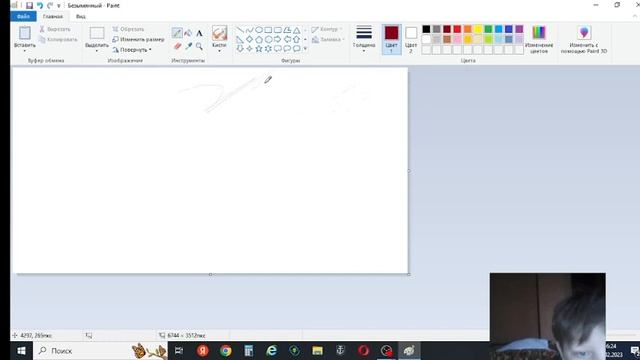Viewport: 640px width, 360px height.
Task: Click the Resize (Изменить размер) button
Action: 138,40
